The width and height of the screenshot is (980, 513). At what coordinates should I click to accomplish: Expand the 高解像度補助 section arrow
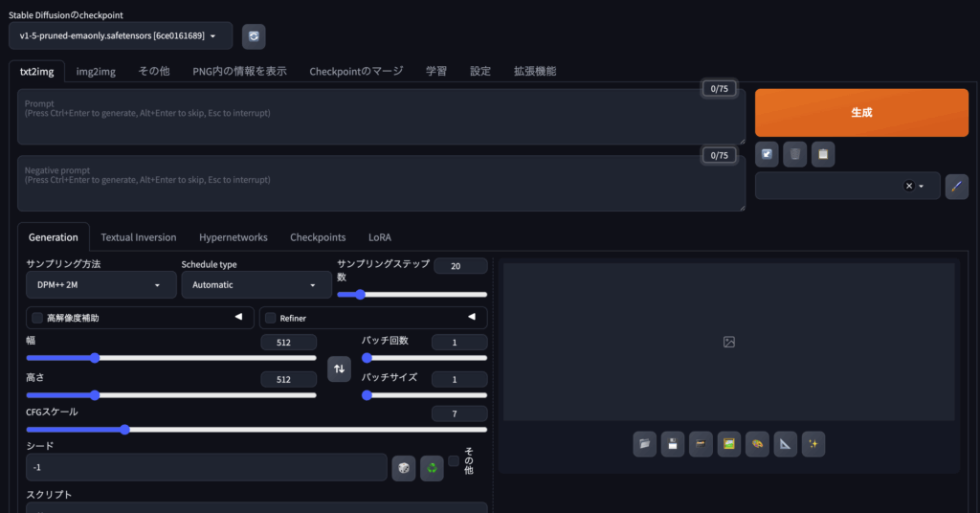pyautogui.click(x=238, y=317)
